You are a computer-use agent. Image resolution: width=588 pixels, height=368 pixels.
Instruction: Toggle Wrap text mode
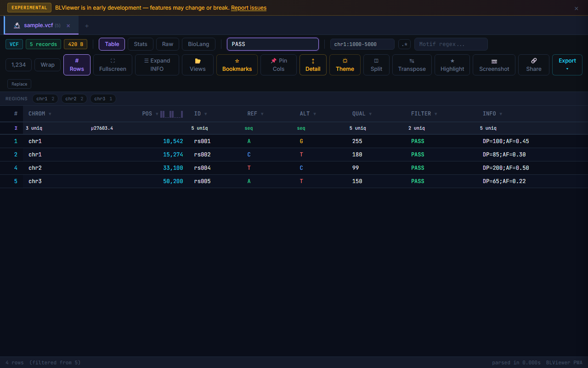[x=47, y=65]
